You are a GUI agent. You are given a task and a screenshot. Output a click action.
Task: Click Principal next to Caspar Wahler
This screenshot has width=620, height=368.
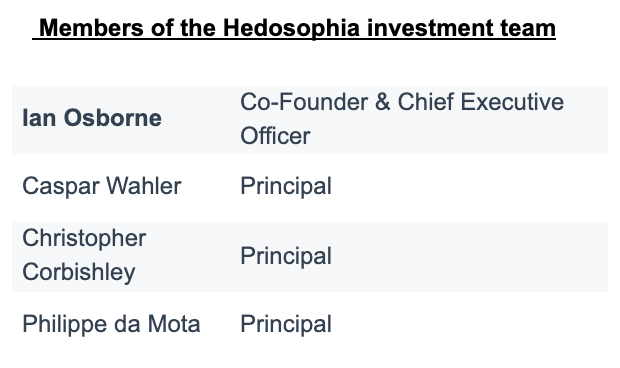click(286, 186)
